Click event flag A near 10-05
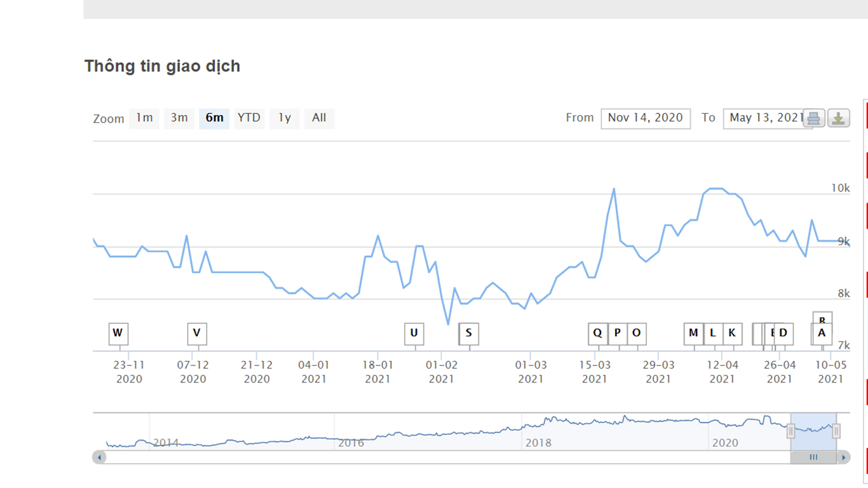Screen dimensions: 868x488 coord(822,334)
